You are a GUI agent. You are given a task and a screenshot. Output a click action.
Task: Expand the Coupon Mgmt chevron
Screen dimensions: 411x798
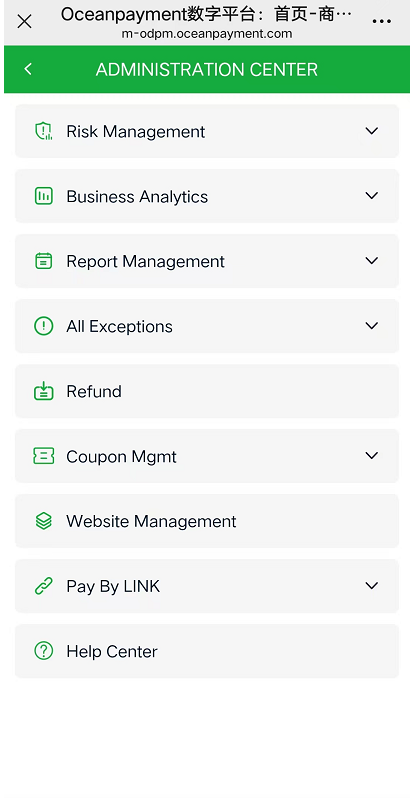372,455
